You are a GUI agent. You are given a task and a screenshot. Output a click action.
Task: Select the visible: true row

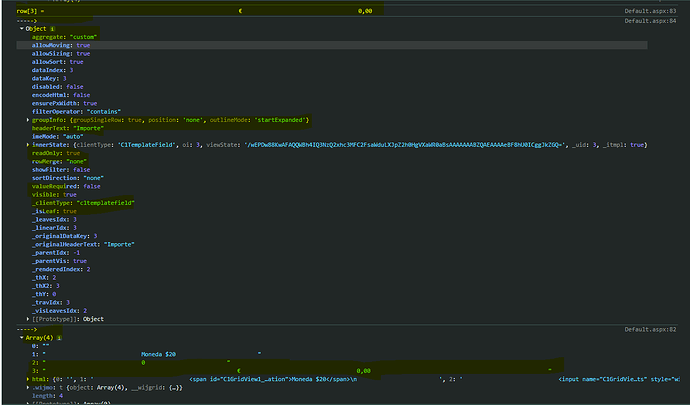point(54,195)
